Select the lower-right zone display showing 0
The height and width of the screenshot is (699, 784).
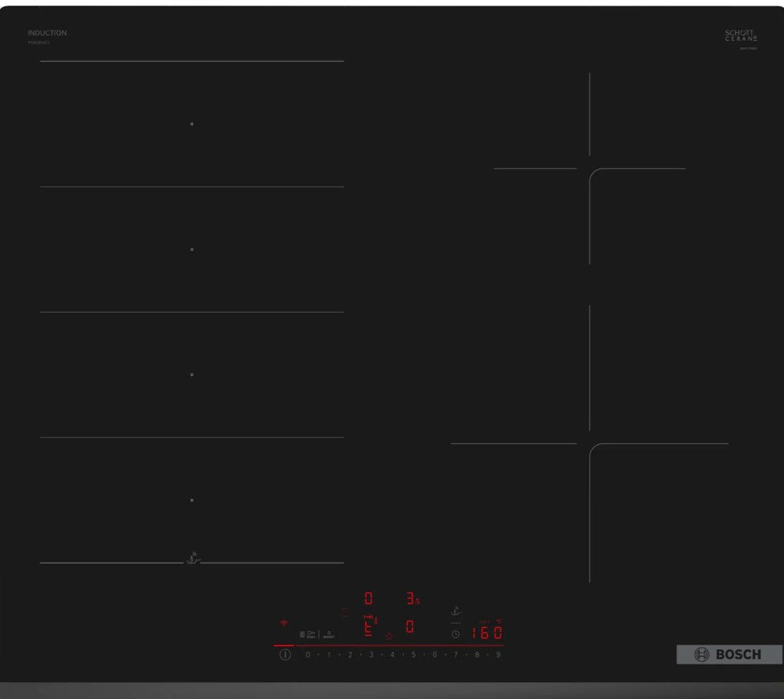coord(410,627)
